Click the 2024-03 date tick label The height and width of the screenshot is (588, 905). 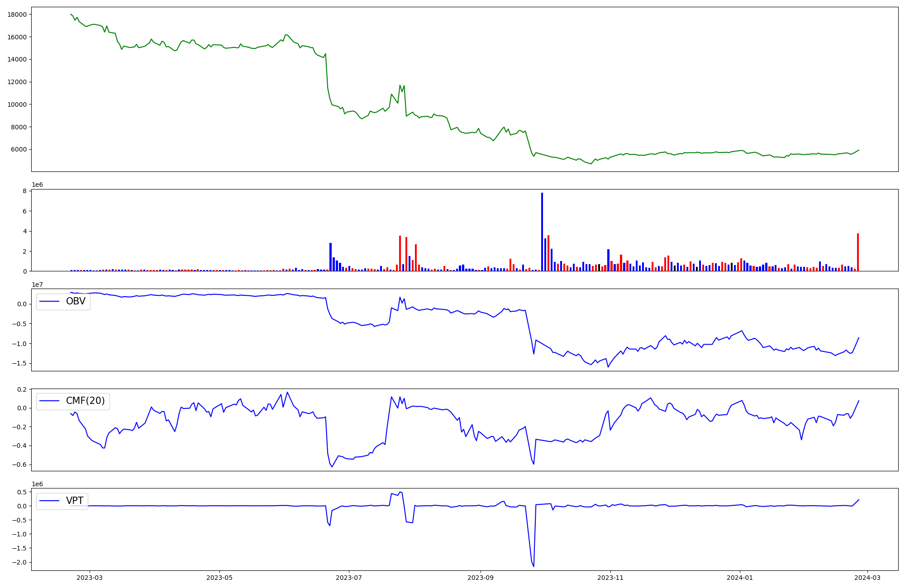point(867,578)
